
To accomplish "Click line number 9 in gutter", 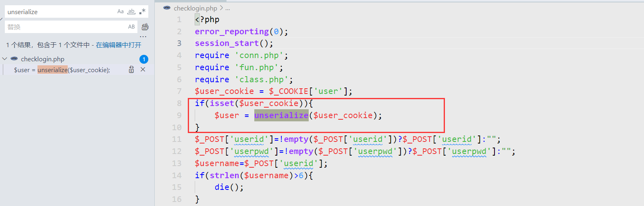I will [179, 115].
